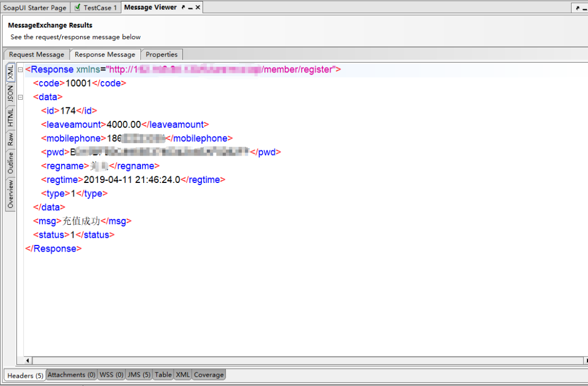Viewport: 588px width, 386px height.
Task: Click the horizontal scrollbar track
Action: click(x=308, y=360)
